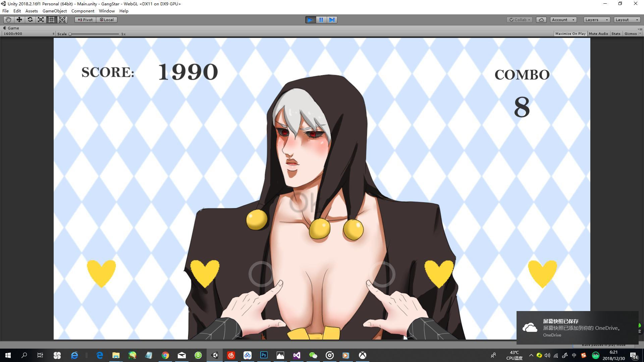Open the cloud Services button
Image resolution: width=644 pixels, height=362 pixels.
pyautogui.click(x=541, y=20)
